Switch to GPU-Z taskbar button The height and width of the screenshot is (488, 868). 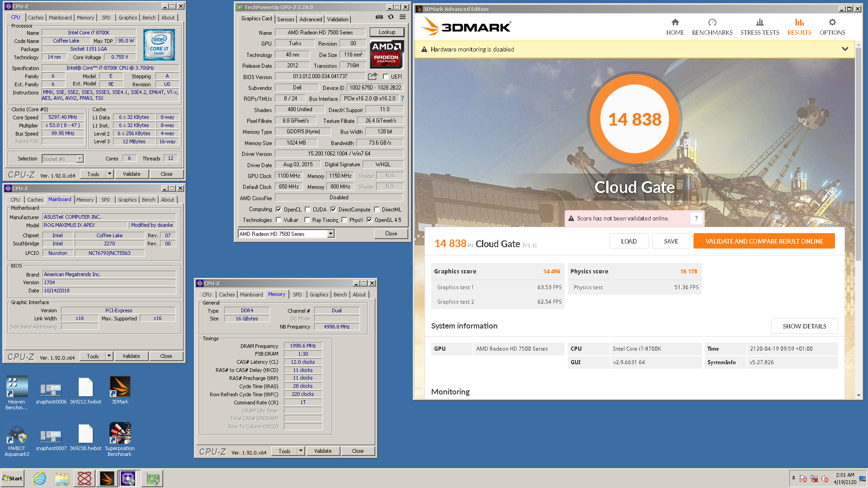click(152, 479)
